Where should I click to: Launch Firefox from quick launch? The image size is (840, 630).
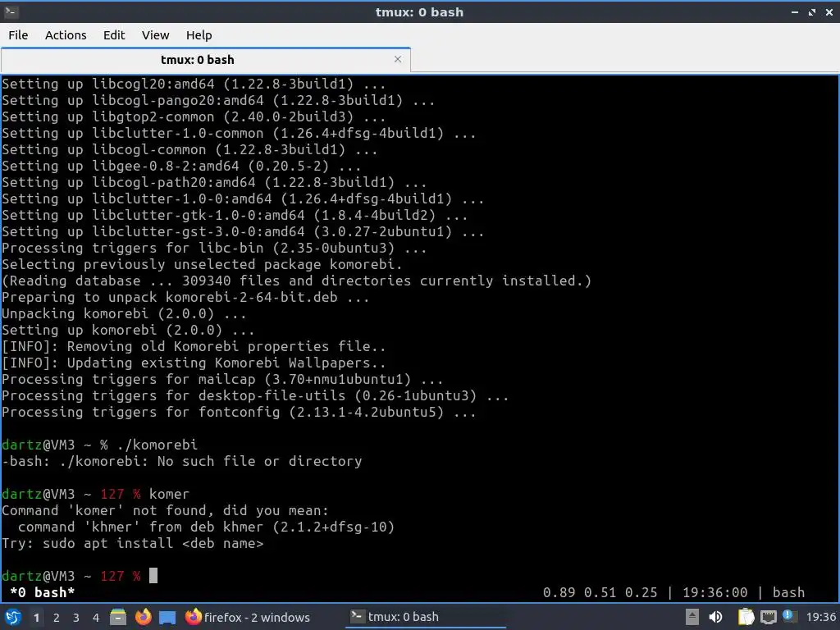click(143, 617)
